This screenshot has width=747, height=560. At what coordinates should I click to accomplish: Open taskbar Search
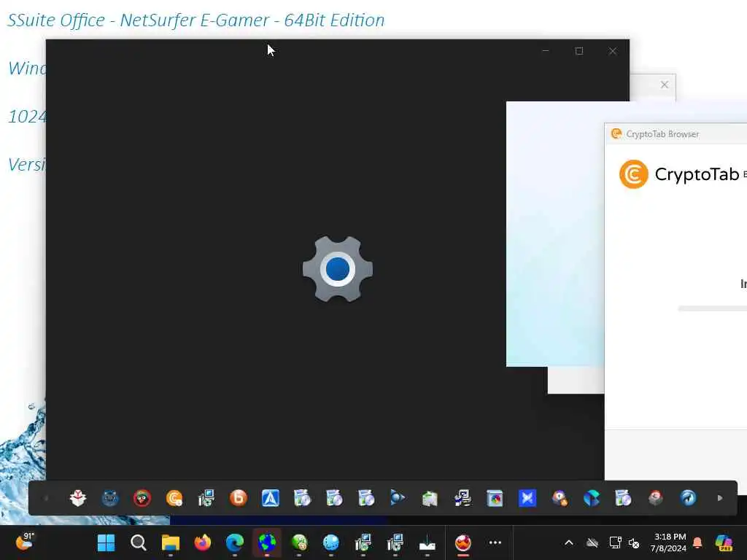click(x=138, y=542)
